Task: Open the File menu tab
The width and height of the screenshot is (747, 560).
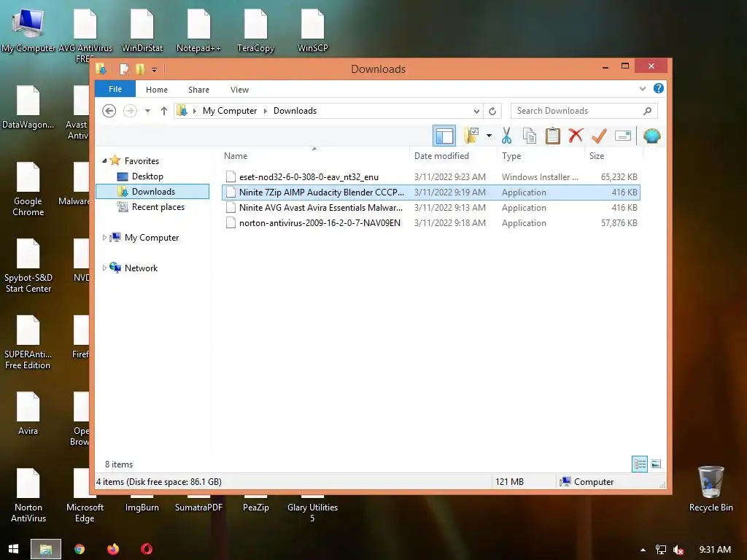Action: pos(115,89)
